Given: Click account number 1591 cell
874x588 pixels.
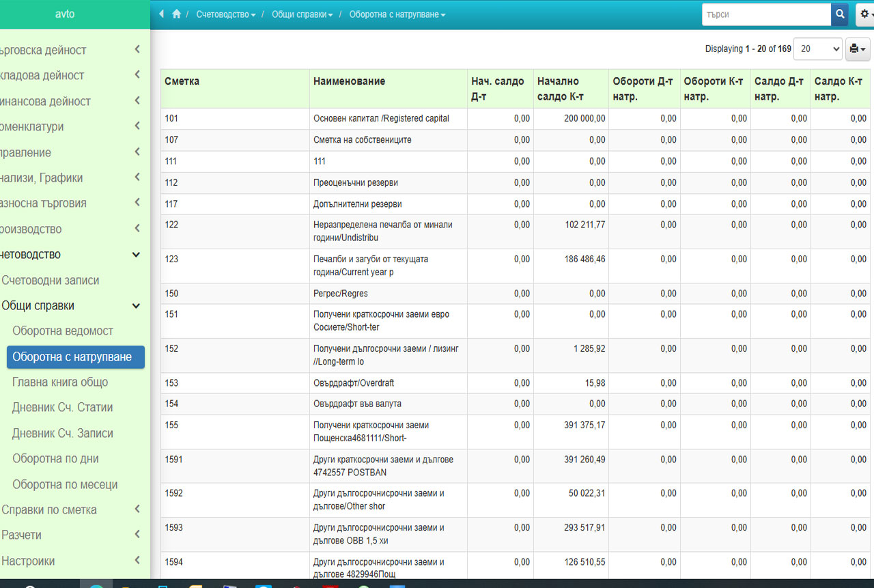Looking at the screenshot, I should pos(235,466).
